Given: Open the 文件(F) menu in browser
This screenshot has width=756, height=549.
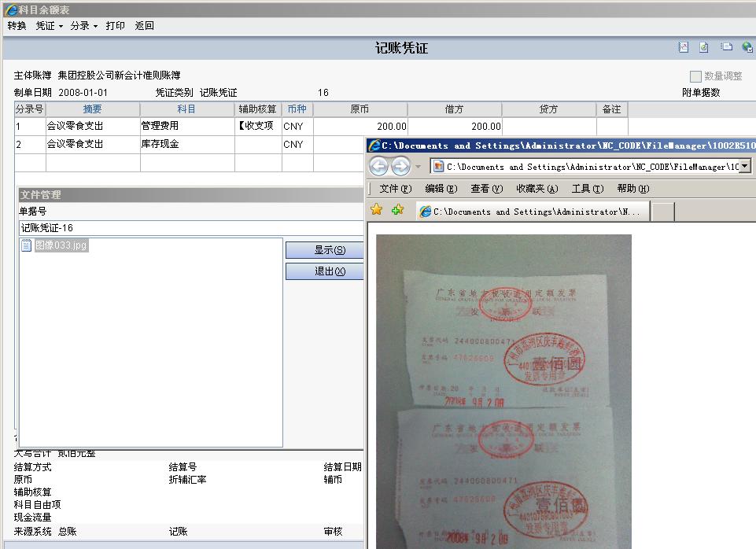Looking at the screenshot, I should point(395,189).
